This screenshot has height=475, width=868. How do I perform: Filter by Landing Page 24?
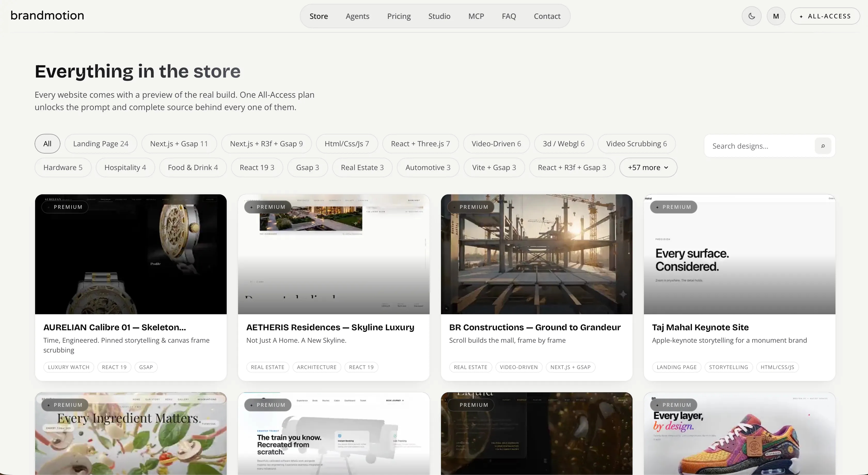pos(101,144)
